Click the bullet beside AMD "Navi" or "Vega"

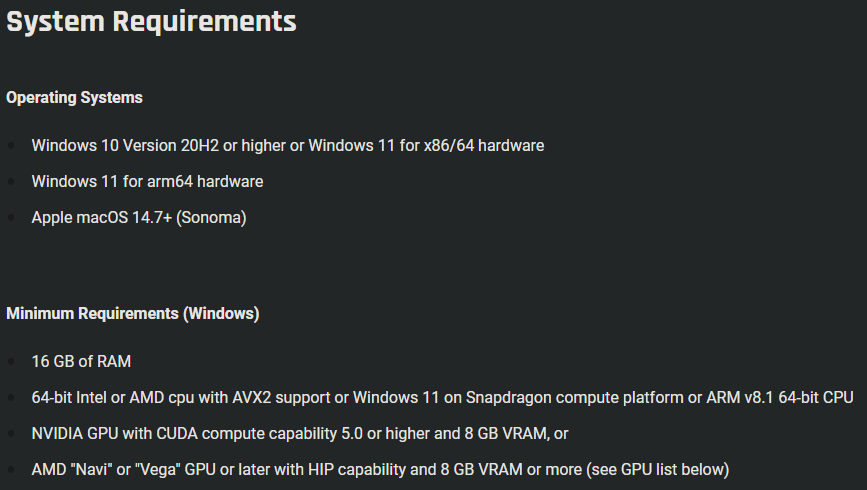point(12,470)
